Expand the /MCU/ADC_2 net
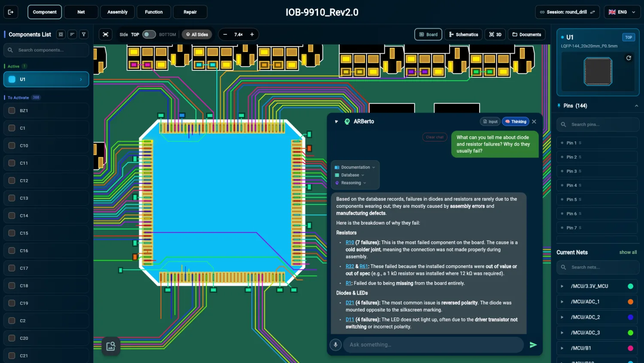Viewport: 644px width, 363px height. point(562,317)
